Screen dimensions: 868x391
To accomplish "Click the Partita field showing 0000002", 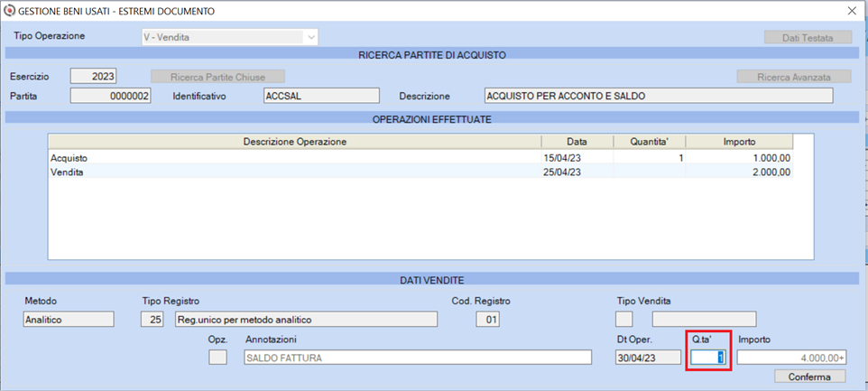I will (x=111, y=96).
